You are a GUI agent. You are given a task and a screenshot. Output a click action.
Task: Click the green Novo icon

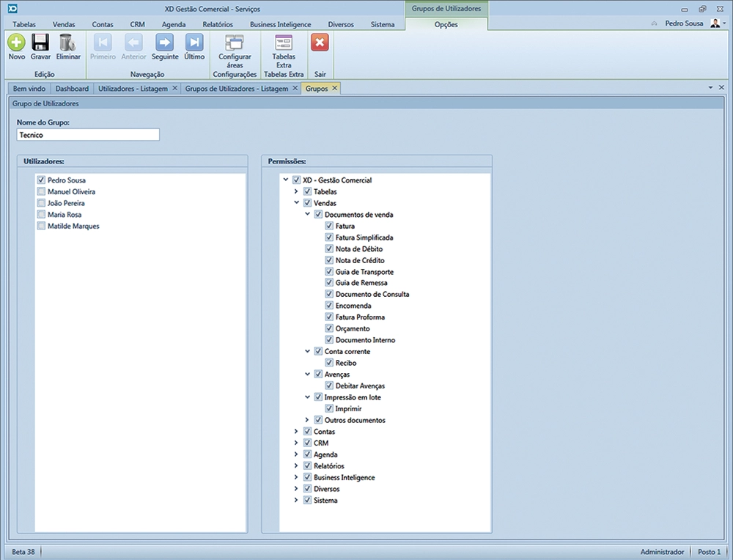16,43
